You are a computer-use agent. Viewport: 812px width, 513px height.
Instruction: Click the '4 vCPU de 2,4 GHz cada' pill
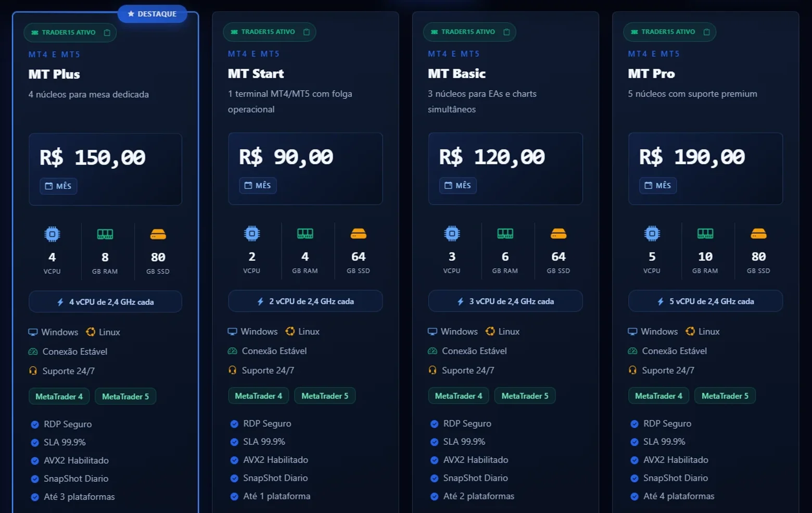coord(105,302)
